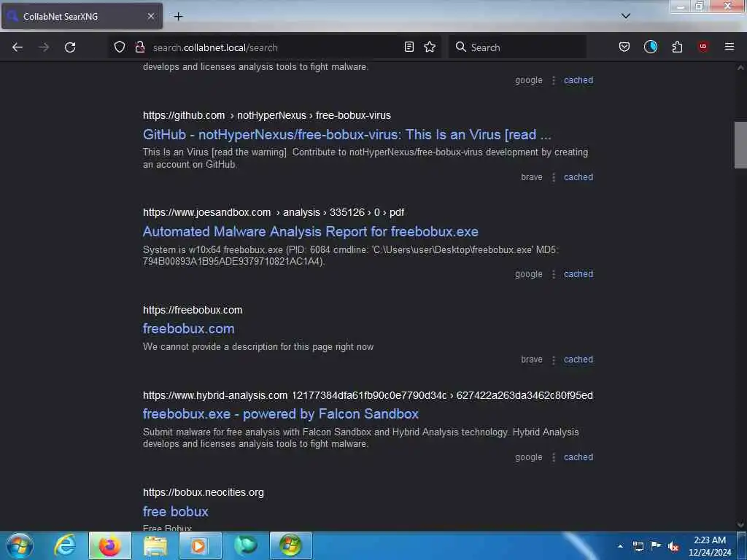Open a new tab with plus button
Screen dimensions: 747x560
(178, 17)
